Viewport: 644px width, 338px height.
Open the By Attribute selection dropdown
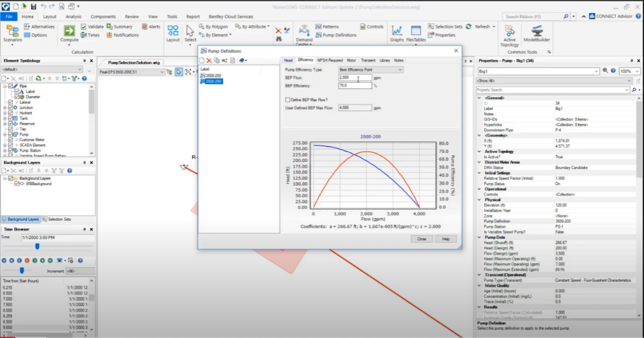point(252,26)
